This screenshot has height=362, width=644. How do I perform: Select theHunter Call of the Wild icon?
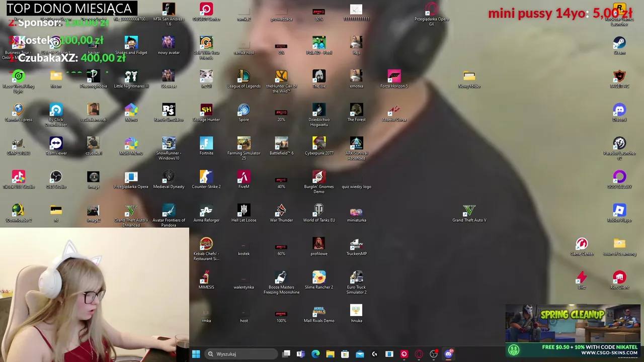[x=281, y=76]
